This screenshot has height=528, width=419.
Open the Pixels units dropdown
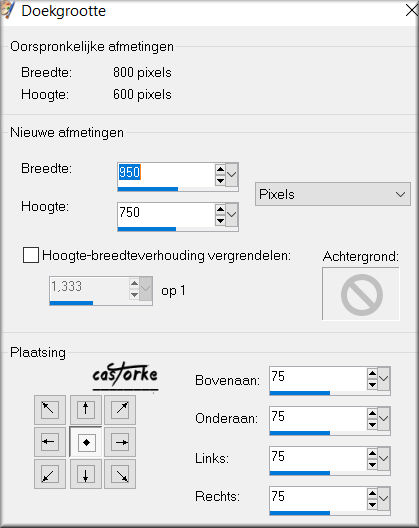coord(333,194)
